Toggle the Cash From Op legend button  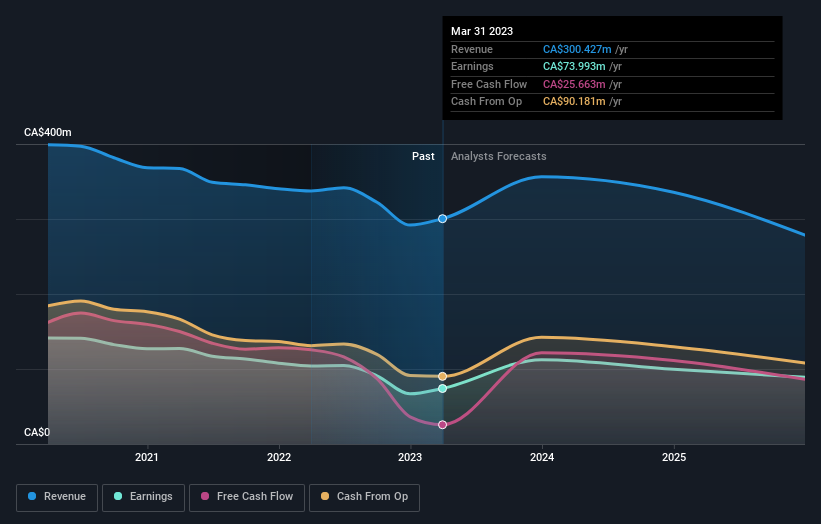[364, 497]
